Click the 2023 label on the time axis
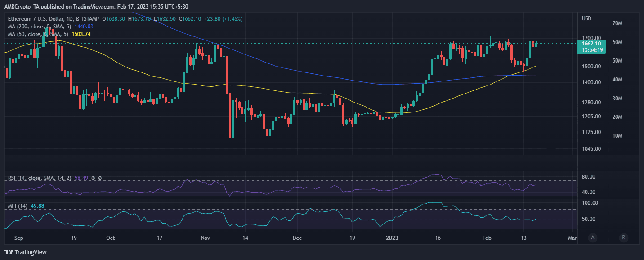Viewport: 644px width, 260px height. click(x=393, y=238)
